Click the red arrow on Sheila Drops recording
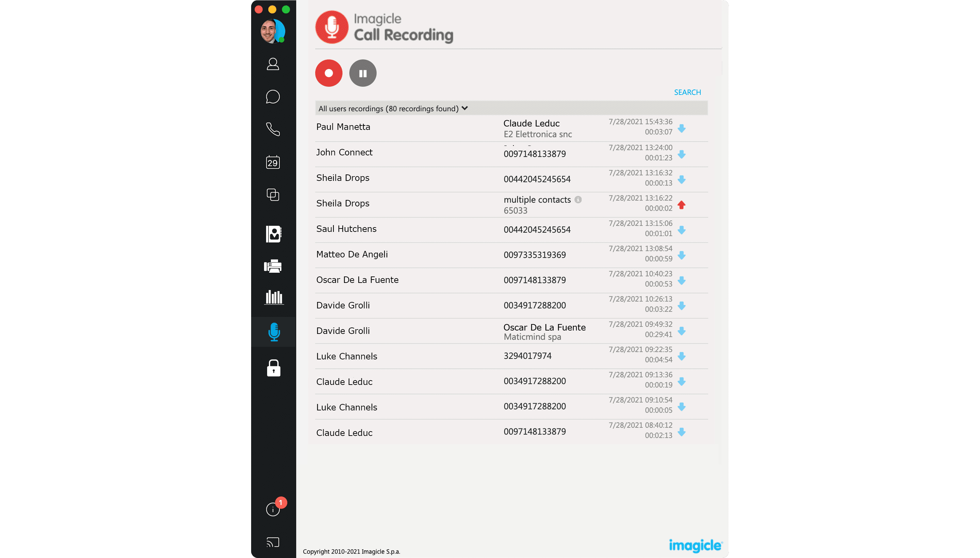980x558 pixels. click(x=681, y=205)
